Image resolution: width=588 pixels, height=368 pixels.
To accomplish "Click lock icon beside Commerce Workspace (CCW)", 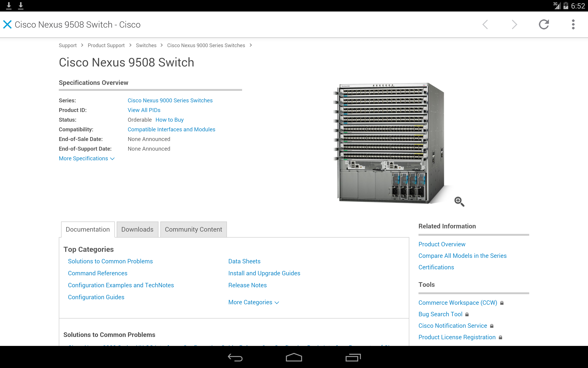I will (502, 303).
